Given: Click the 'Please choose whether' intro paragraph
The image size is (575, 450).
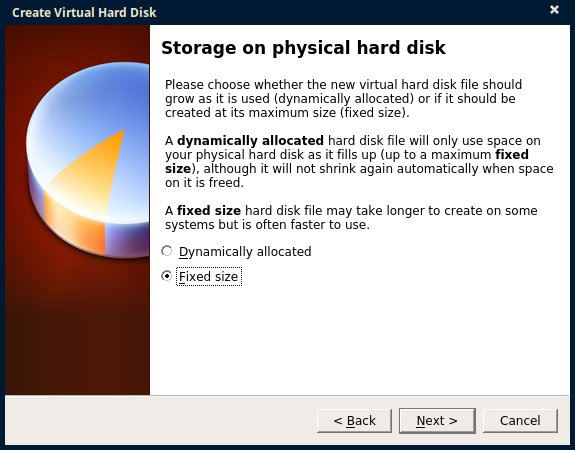Looking at the screenshot, I should click(343, 99).
